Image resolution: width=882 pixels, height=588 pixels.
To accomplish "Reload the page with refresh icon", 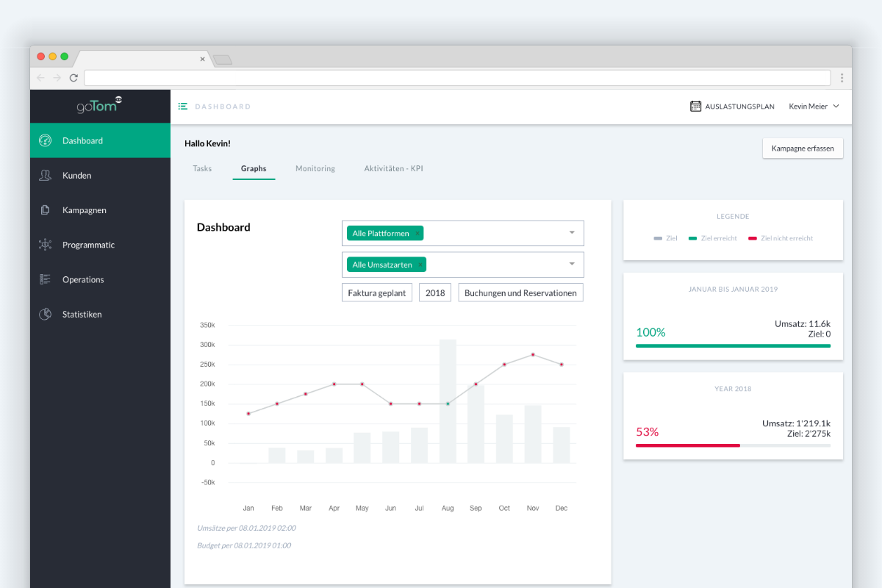I will point(73,77).
